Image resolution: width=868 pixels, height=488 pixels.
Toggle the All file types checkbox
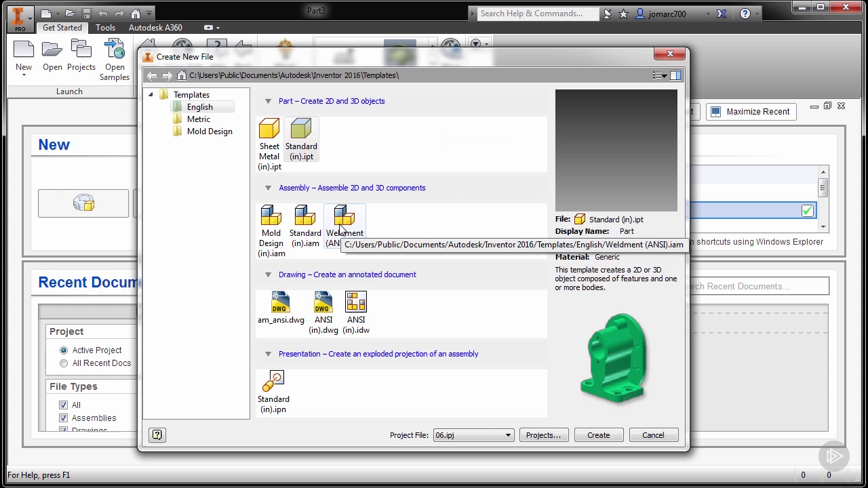[x=64, y=405]
